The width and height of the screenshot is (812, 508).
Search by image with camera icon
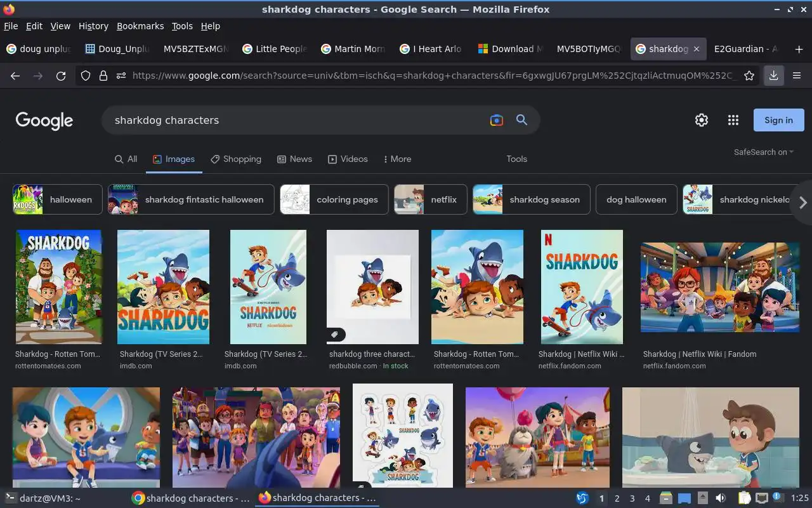497,120
